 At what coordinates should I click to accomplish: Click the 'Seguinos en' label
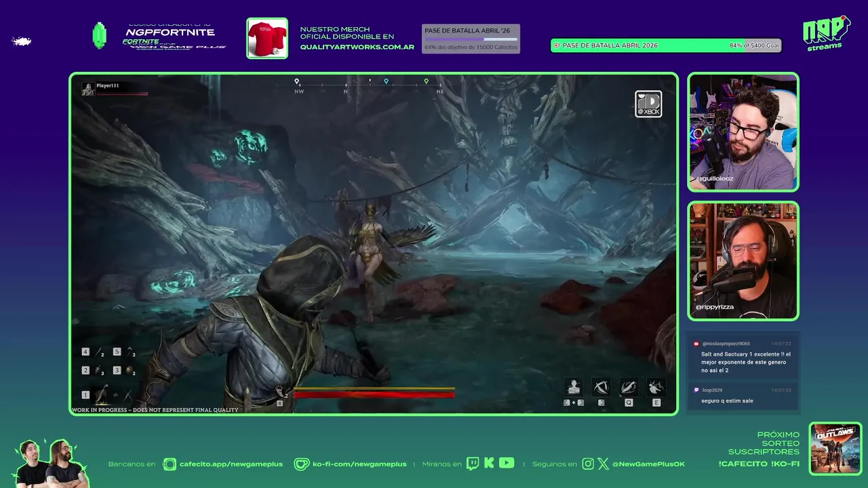pyautogui.click(x=555, y=464)
